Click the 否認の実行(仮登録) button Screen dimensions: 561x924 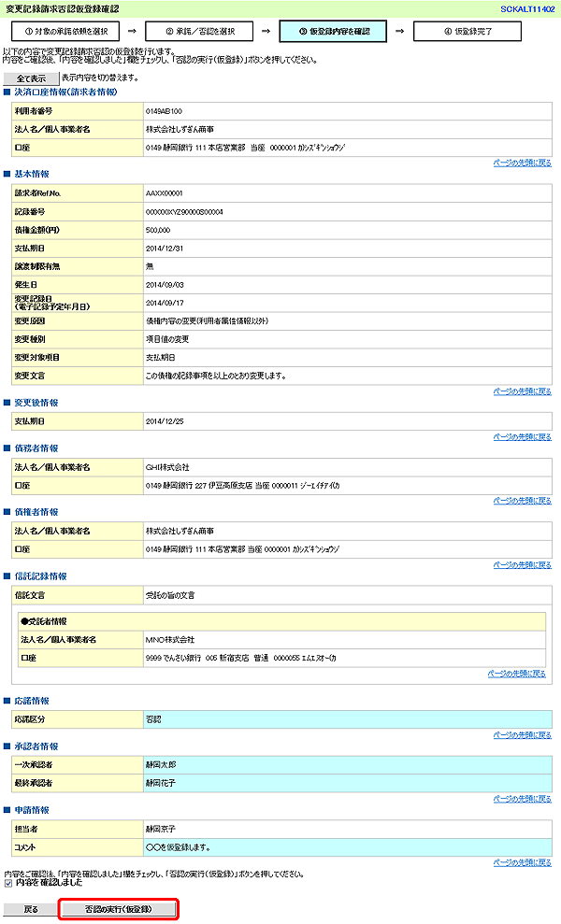click(118, 909)
